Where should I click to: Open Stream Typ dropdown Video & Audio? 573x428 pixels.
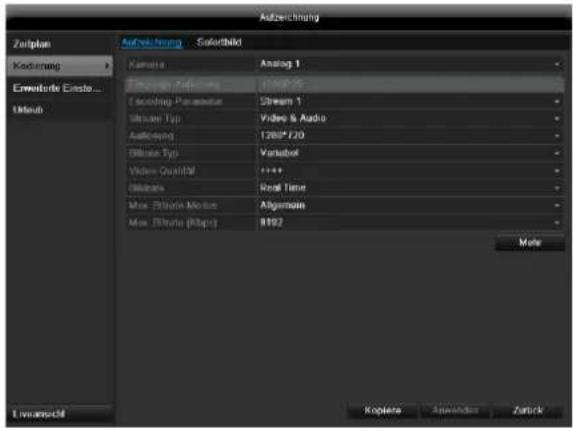(x=410, y=118)
